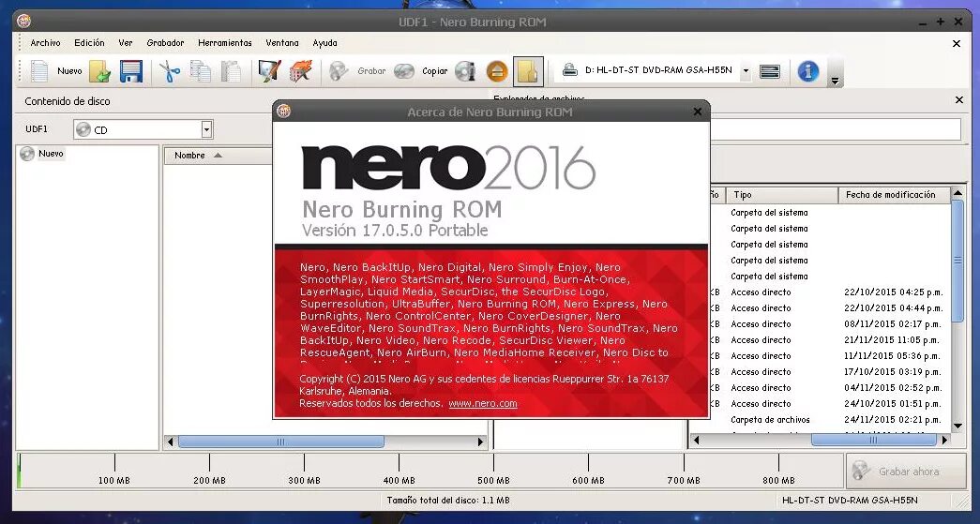
Task: Click the copy documents icon
Action: click(200, 71)
